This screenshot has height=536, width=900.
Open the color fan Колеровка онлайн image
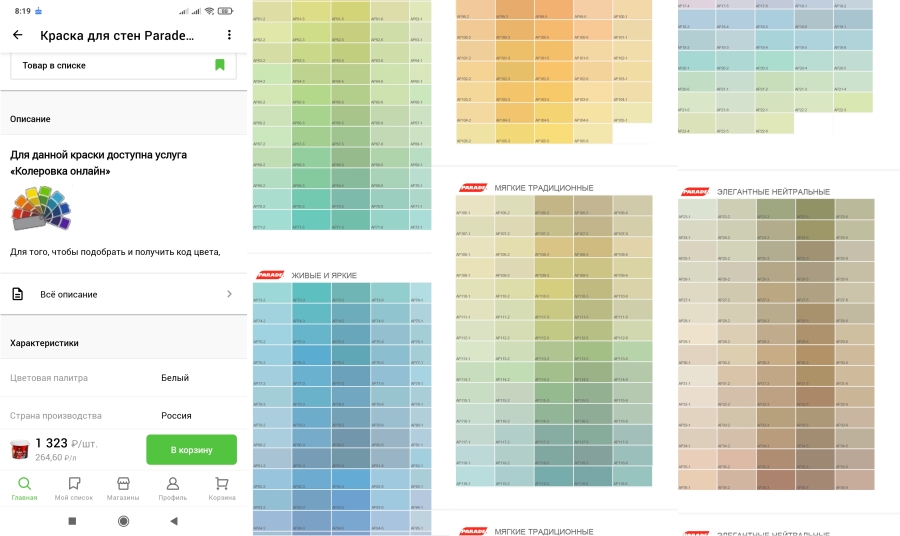point(41,208)
